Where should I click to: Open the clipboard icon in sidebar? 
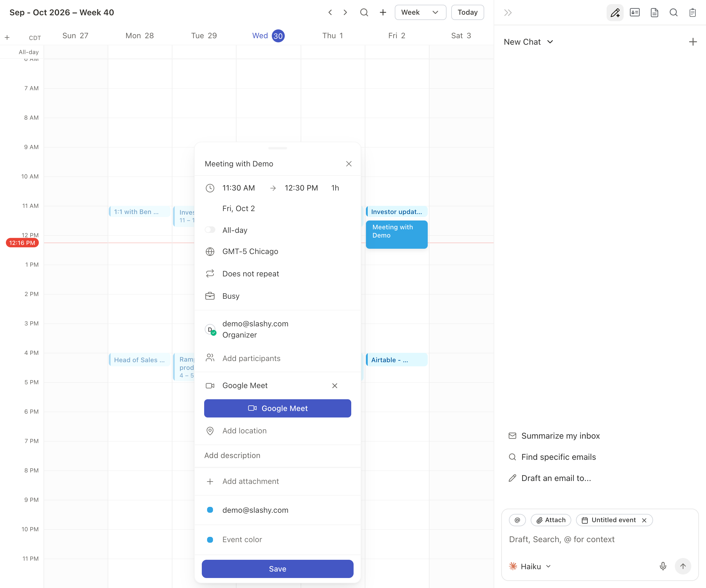point(692,13)
